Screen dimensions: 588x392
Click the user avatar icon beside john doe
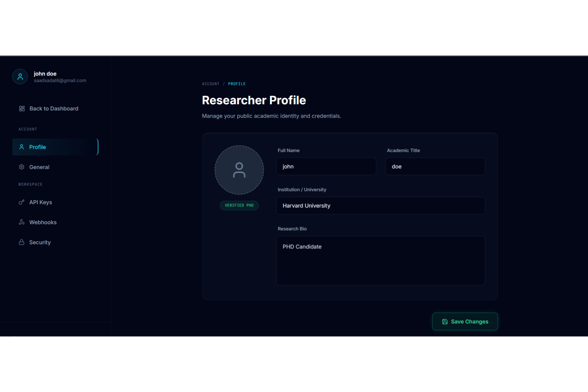coord(20,77)
